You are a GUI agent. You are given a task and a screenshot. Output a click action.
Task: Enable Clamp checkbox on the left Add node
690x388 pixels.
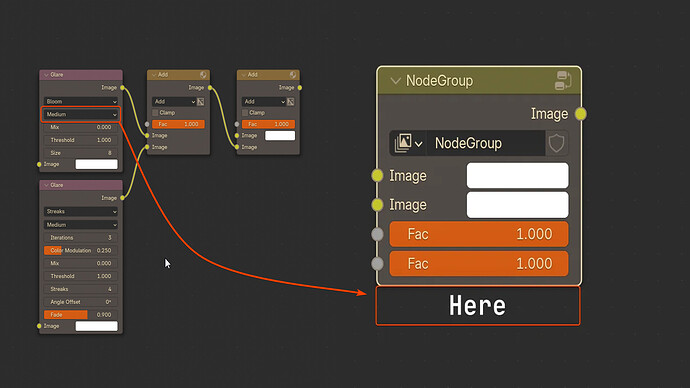pyautogui.click(x=155, y=113)
